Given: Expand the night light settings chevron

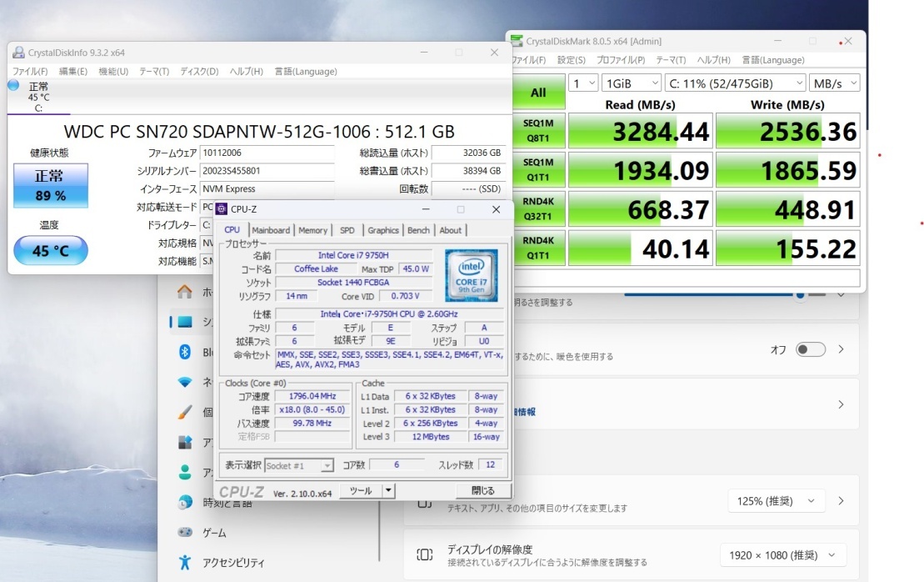Looking at the screenshot, I should tap(841, 349).
